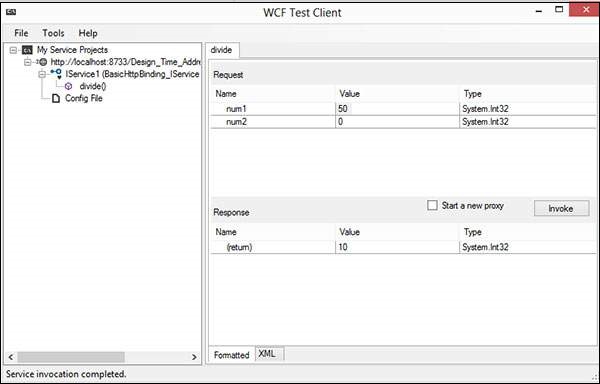
Task: Open the File menu
Action: [21, 33]
